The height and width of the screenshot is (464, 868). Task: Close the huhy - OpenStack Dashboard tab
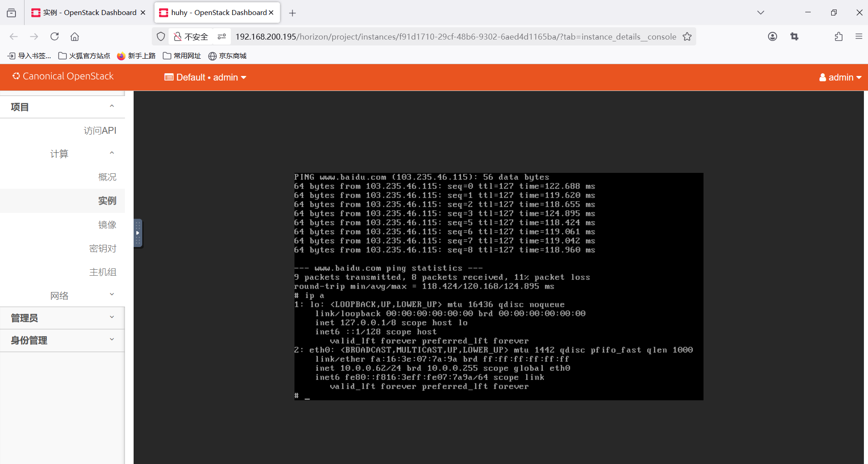(271, 13)
